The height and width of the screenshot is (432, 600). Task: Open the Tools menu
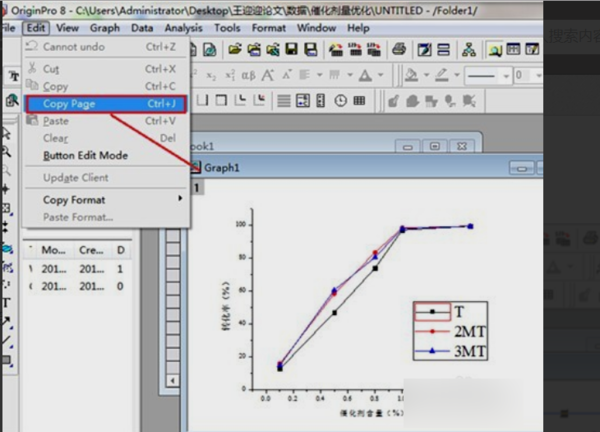pyautogui.click(x=227, y=28)
